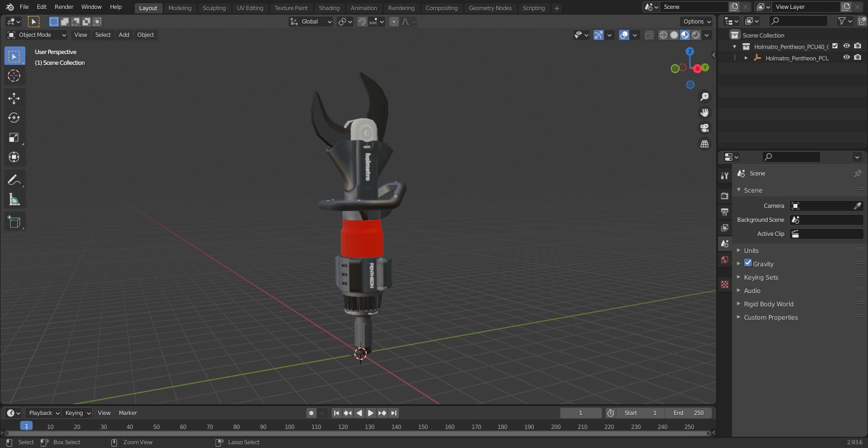Select the Move tool
This screenshot has height=448, width=868.
click(x=14, y=98)
